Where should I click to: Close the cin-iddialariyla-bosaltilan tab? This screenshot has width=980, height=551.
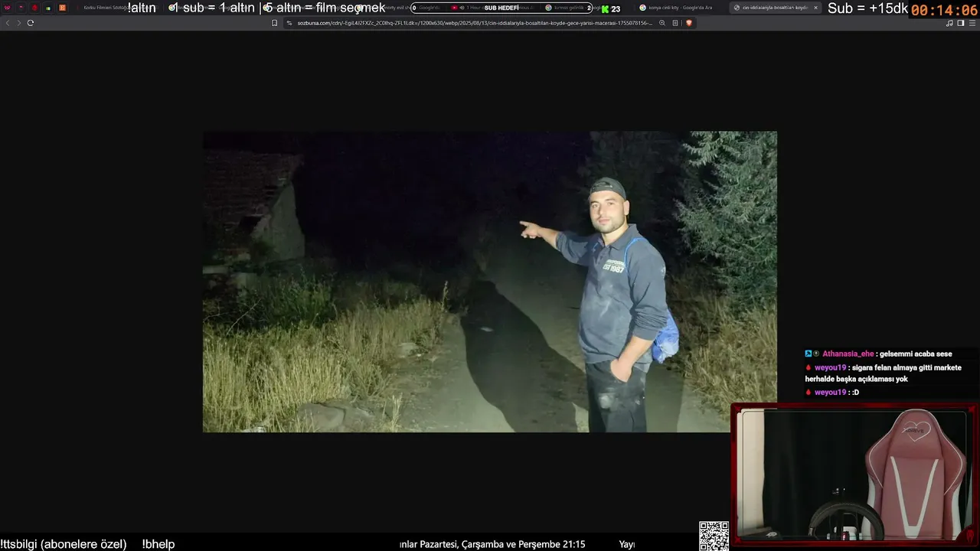[815, 8]
